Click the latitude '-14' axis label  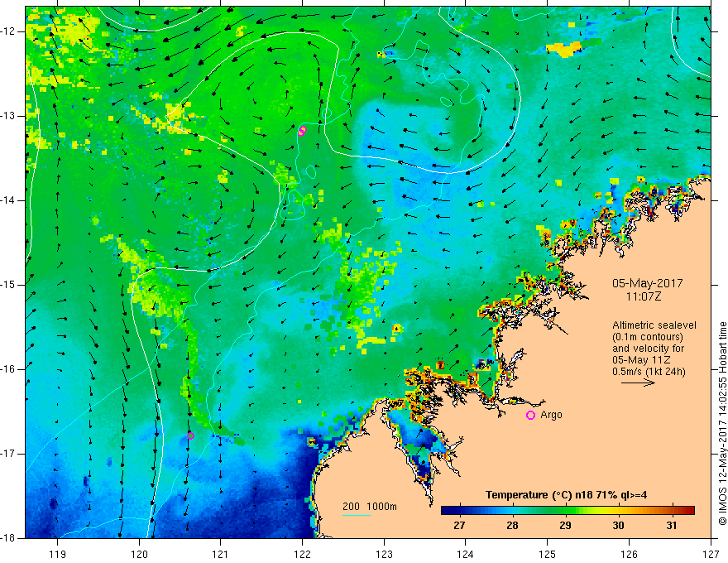click(8, 200)
